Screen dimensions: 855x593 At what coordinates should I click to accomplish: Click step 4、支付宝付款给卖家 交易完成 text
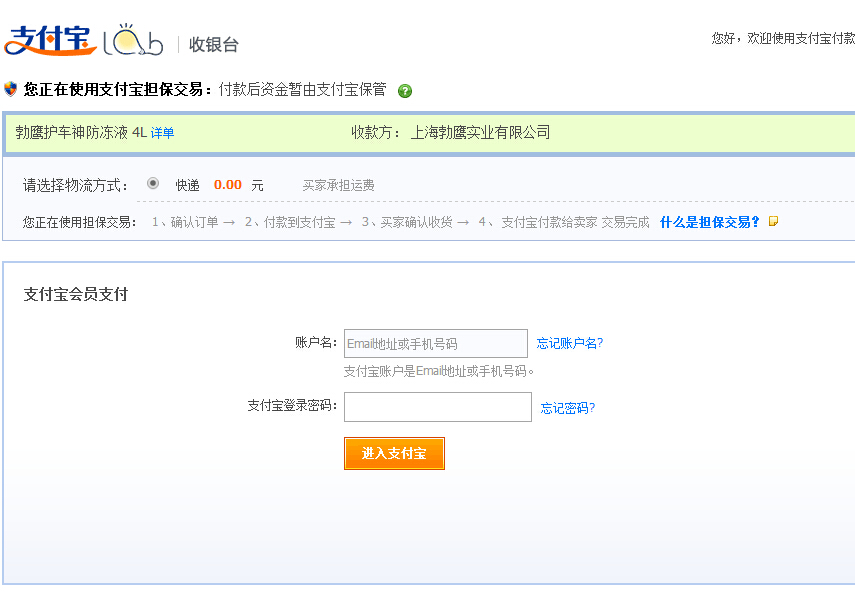pyautogui.click(x=564, y=222)
